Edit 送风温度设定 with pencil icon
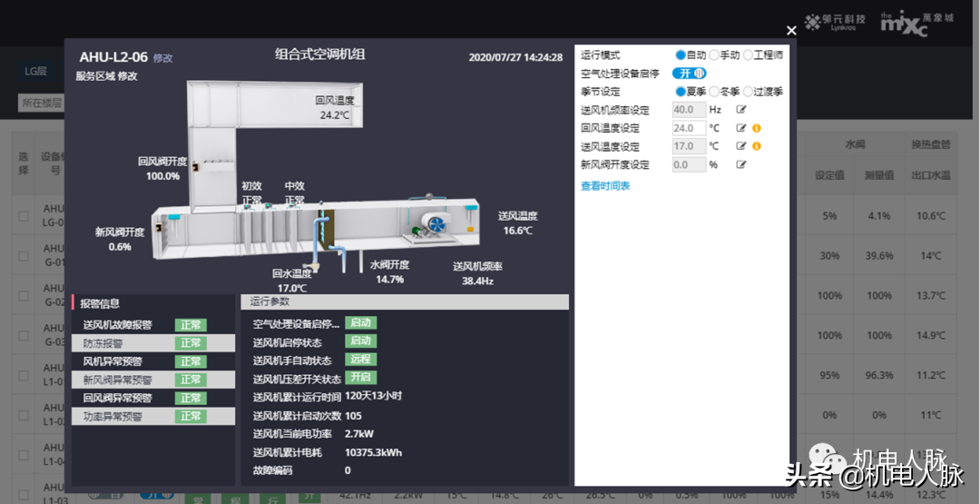The height and width of the screenshot is (504, 980). point(740,145)
